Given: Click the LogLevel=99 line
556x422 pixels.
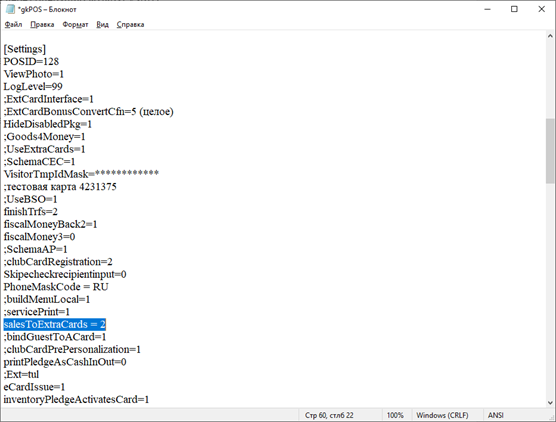Looking at the screenshot, I should (x=33, y=87).
